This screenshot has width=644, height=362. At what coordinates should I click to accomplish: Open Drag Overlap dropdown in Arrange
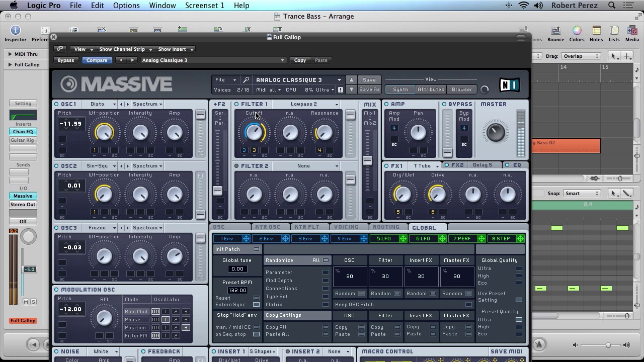(x=582, y=56)
